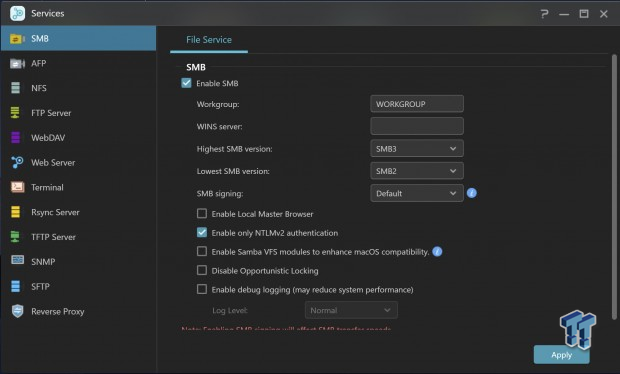Open the Highest SMB version dropdown

(x=417, y=149)
